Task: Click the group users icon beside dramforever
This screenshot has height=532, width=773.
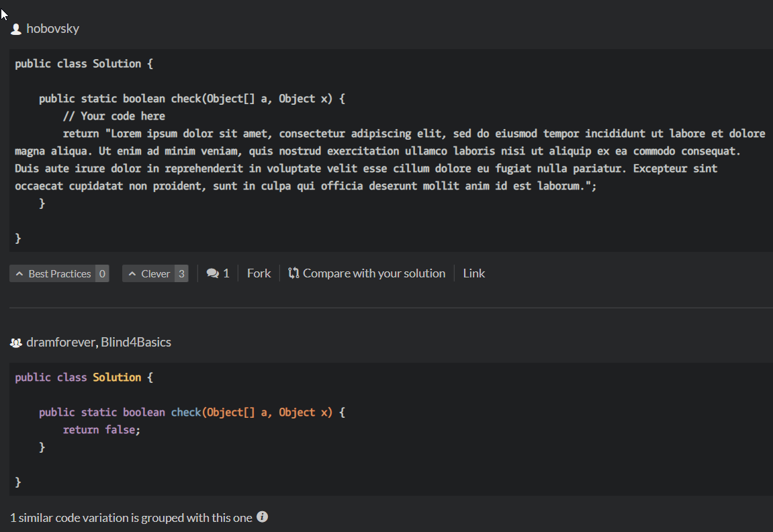Action: 15,342
